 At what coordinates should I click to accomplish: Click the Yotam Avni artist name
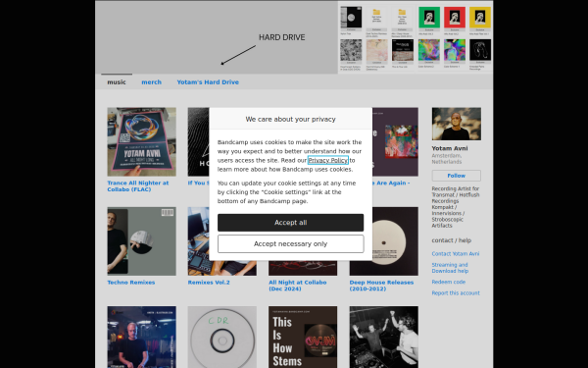point(450,148)
